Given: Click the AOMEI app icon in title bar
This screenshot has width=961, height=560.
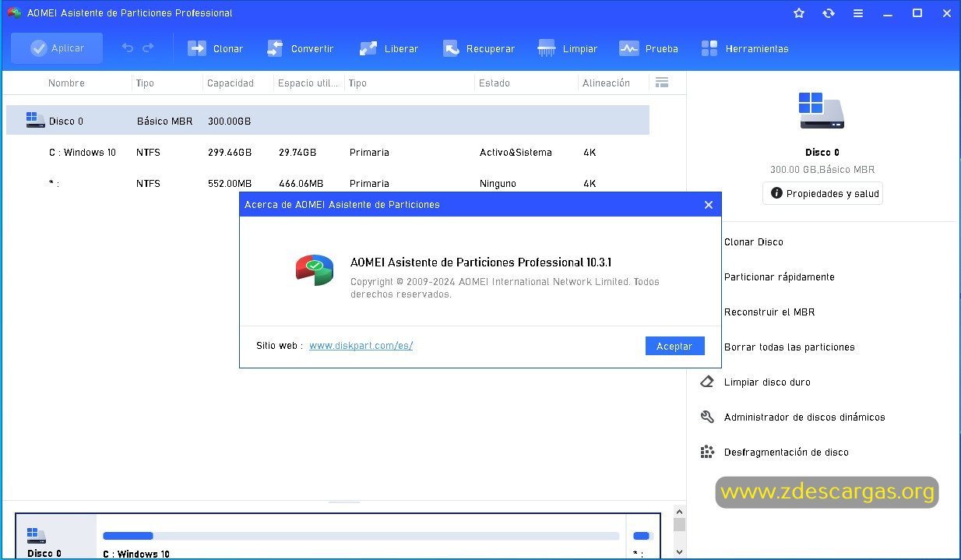Looking at the screenshot, I should click(x=14, y=13).
